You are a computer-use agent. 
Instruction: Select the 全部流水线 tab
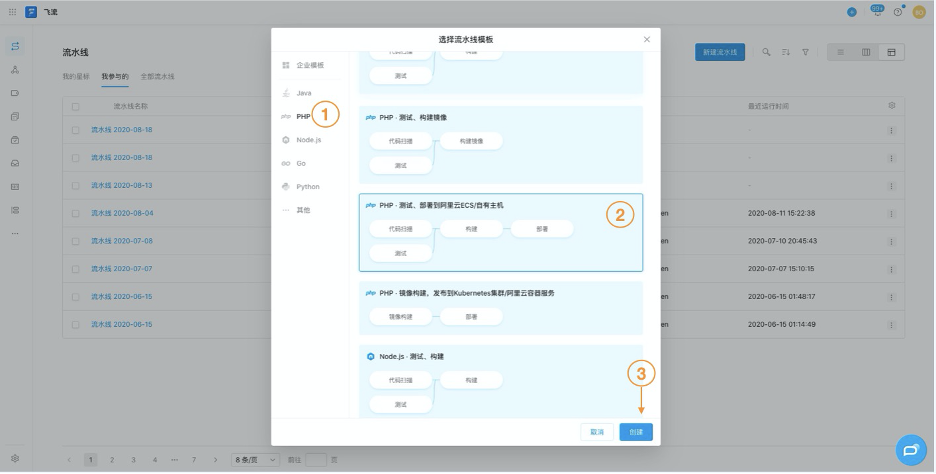tap(158, 76)
